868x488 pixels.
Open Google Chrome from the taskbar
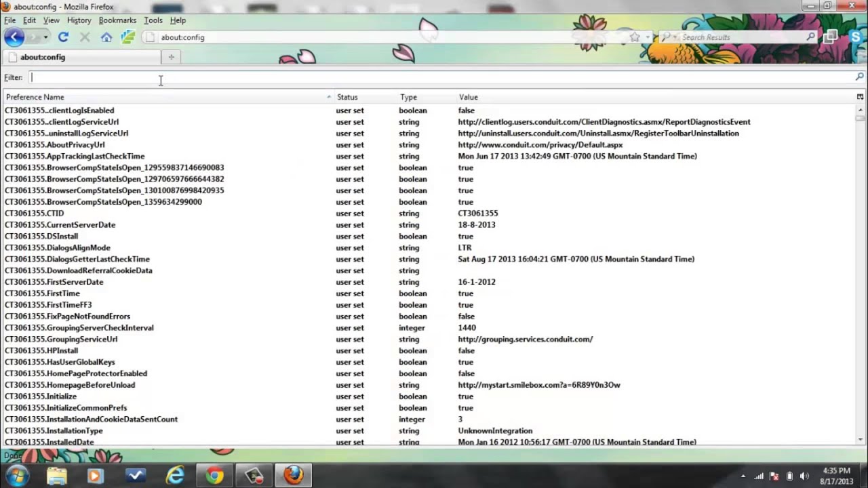pos(214,476)
